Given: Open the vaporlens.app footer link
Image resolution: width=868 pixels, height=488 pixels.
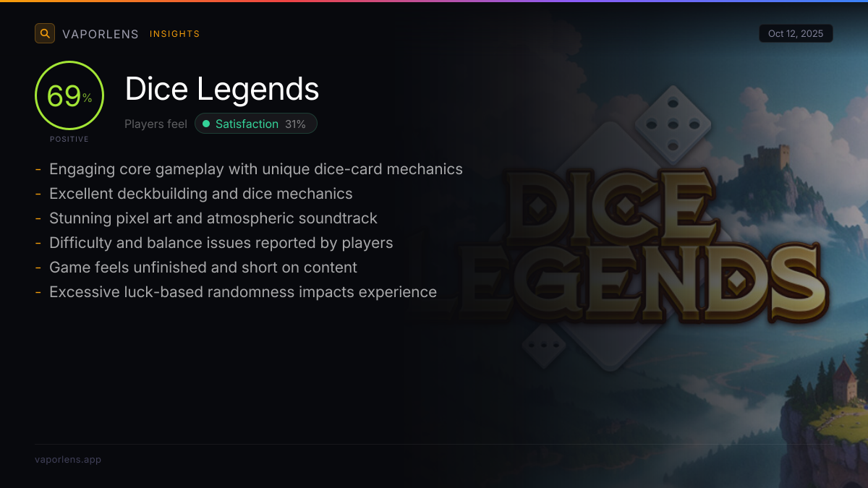Looking at the screenshot, I should coord(68,459).
